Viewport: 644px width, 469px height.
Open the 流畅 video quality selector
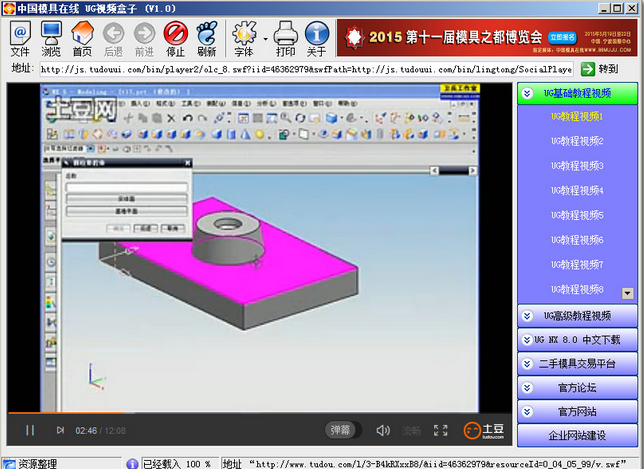click(411, 430)
